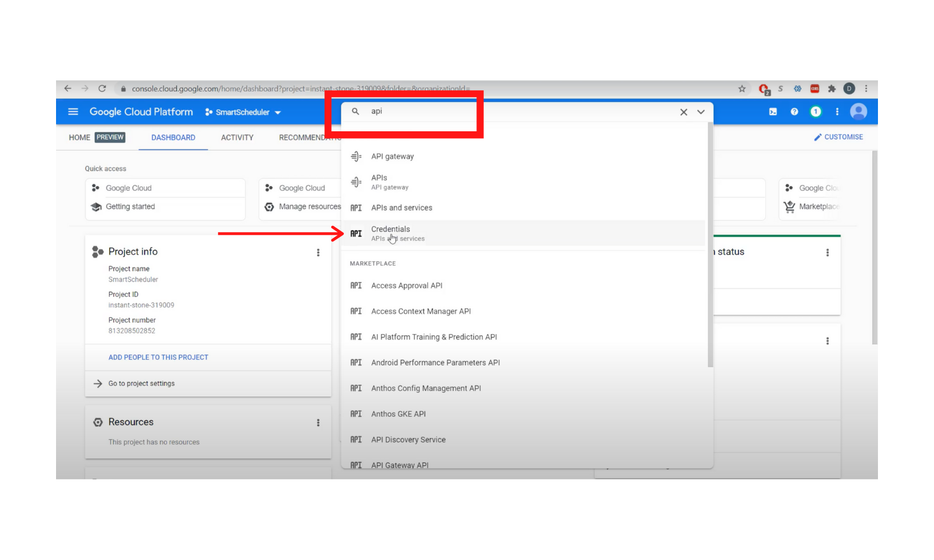Image resolution: width=934 pixels, height=560 pixels.
Task: Bookmark this page with the star icon
Action: (742, 89)
